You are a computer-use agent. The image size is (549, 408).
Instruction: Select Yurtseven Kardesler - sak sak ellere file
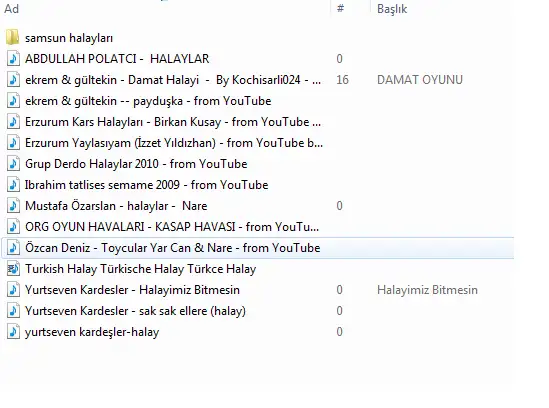[135, 311]
